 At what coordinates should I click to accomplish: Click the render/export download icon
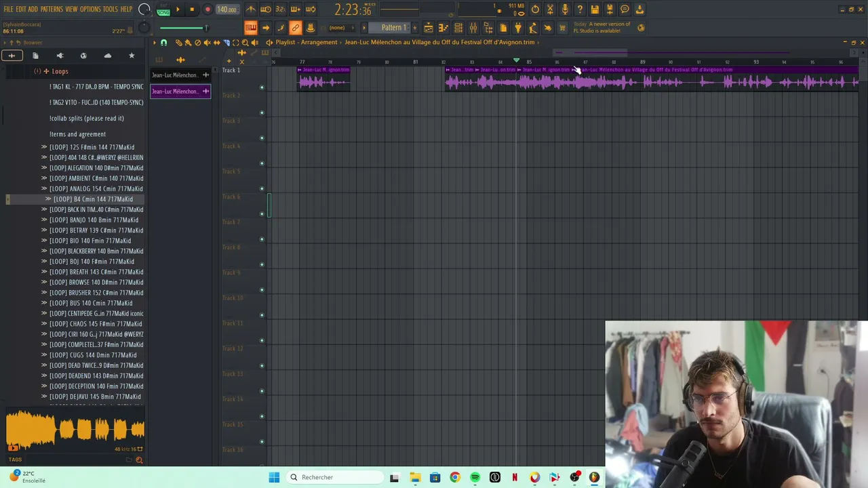[639, 9]
